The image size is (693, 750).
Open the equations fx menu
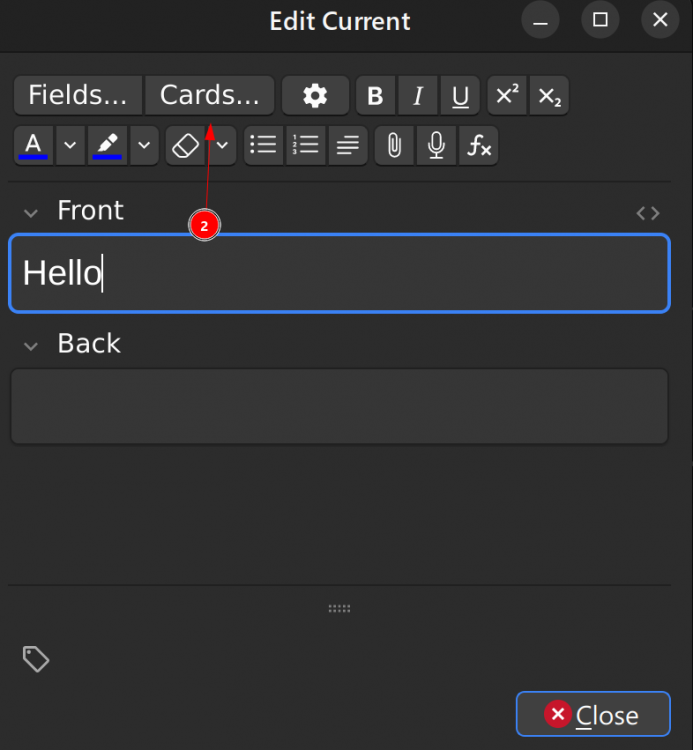point(479,146)
